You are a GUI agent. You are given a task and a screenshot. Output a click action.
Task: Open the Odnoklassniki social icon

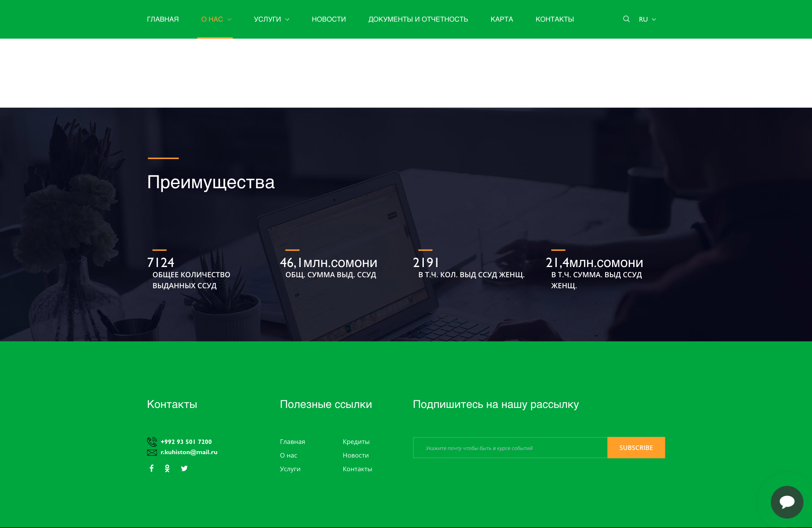167,469
